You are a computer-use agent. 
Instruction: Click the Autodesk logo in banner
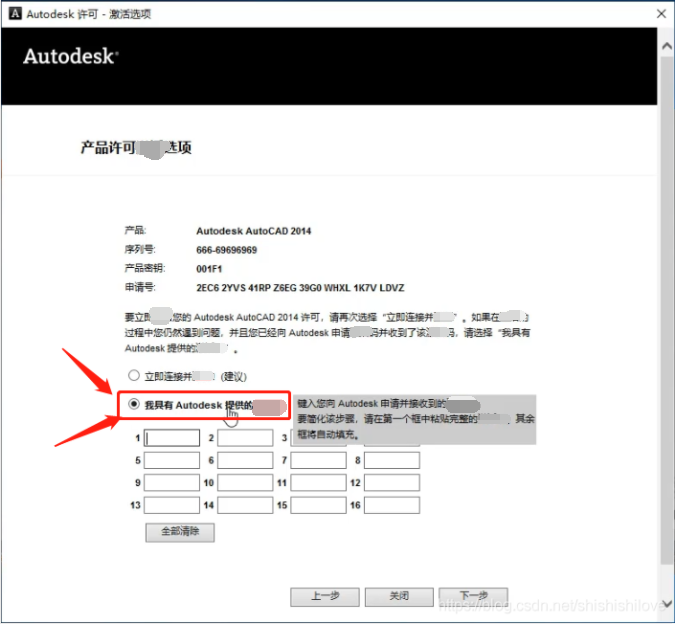tap(71, 56)
